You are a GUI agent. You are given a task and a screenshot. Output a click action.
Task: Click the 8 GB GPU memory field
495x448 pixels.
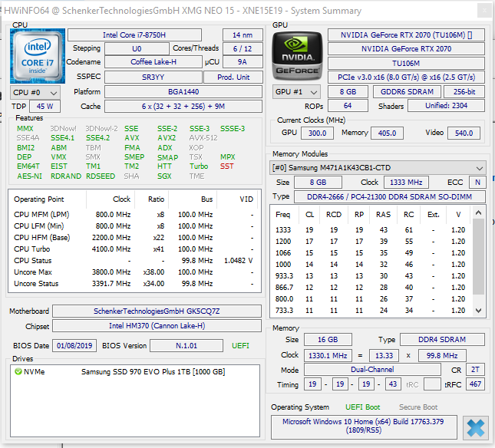click(348, 92)
